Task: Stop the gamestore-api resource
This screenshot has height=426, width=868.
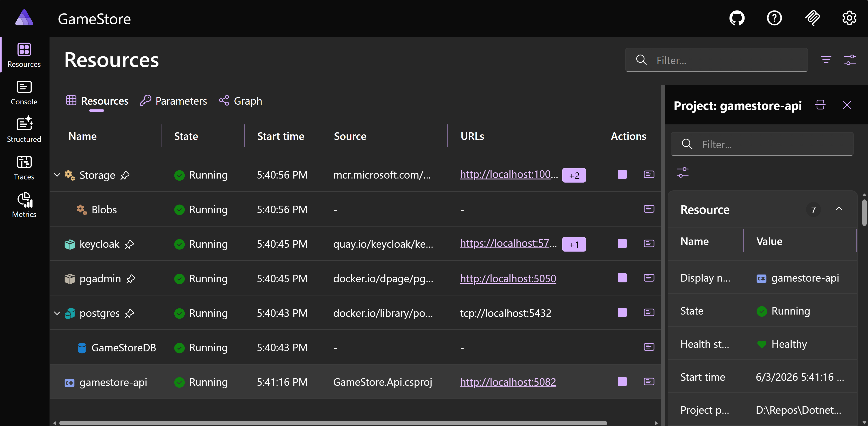Action: 622,382
